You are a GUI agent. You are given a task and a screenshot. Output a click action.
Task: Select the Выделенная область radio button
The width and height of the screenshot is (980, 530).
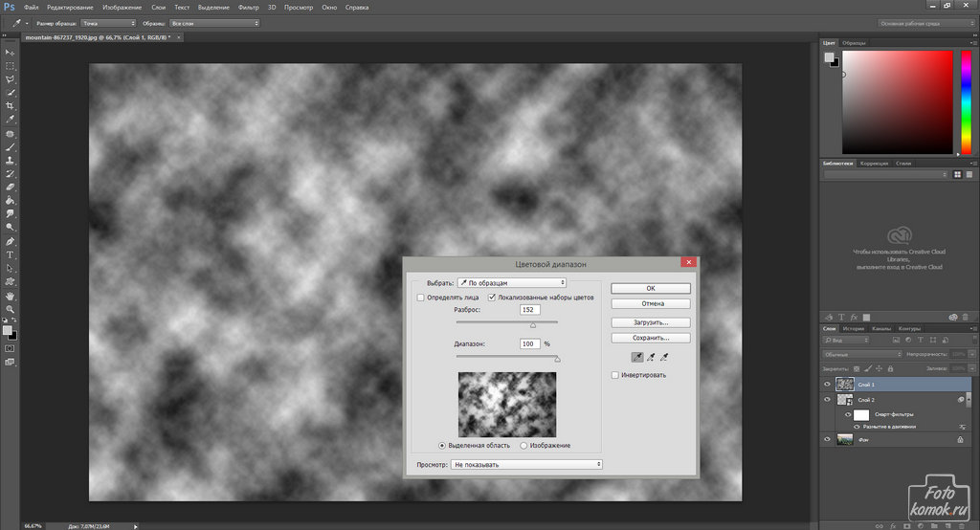point(442,446)
